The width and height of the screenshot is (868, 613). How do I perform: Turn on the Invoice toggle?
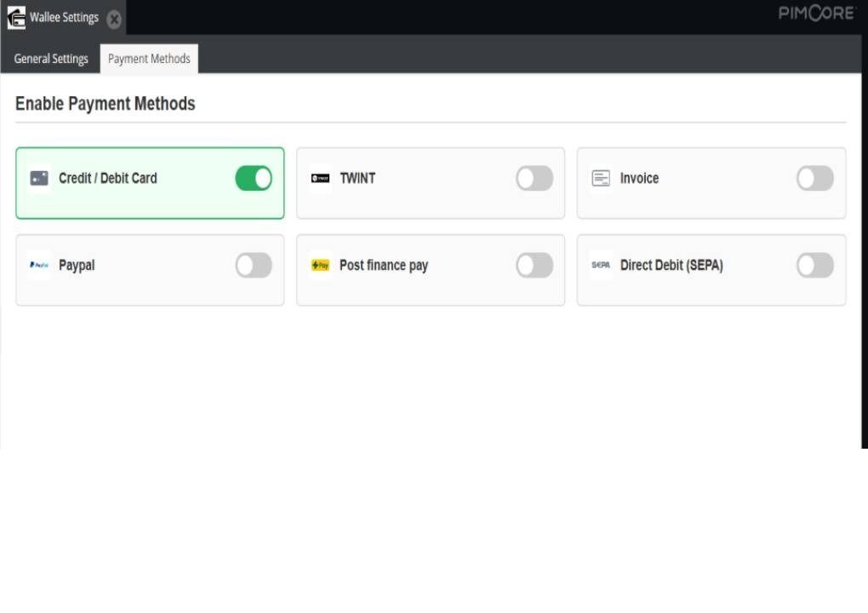pos(815,178)
